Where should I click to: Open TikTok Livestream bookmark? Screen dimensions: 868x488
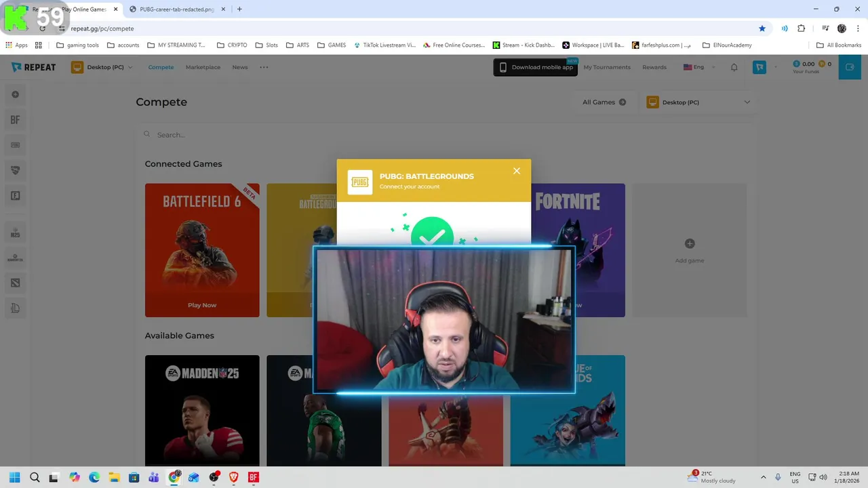point(384,45)
